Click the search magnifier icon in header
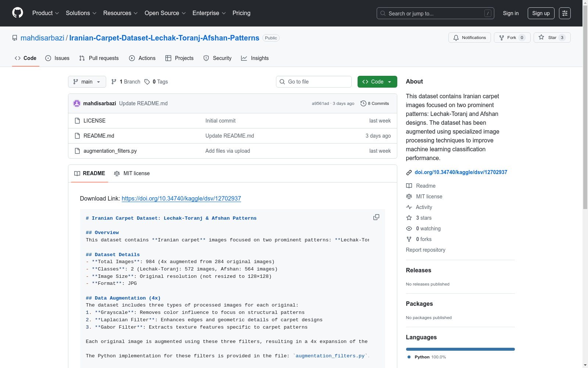This screenshot has width=588, height=368. [383, 13]
